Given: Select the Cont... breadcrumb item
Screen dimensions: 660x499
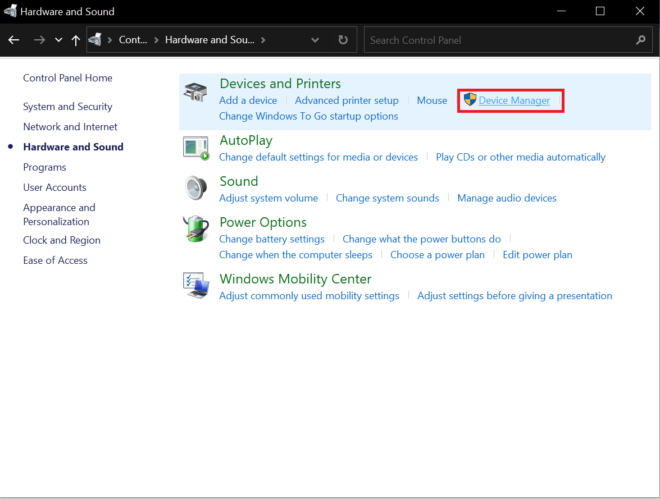Looking at the screenshot, I should pos(133,40).
